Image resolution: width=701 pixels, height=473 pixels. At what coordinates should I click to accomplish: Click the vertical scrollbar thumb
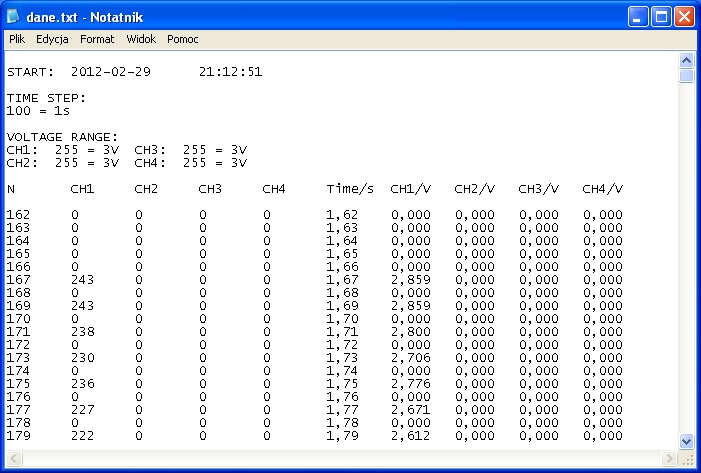click(x=686, y=75)
